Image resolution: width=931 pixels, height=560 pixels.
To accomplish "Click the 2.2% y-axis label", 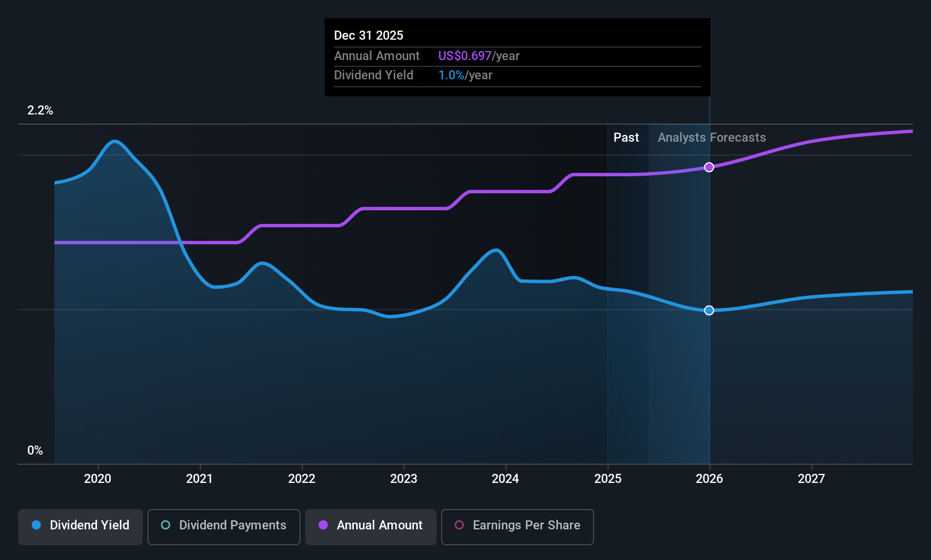I will (x=40, y=111).
